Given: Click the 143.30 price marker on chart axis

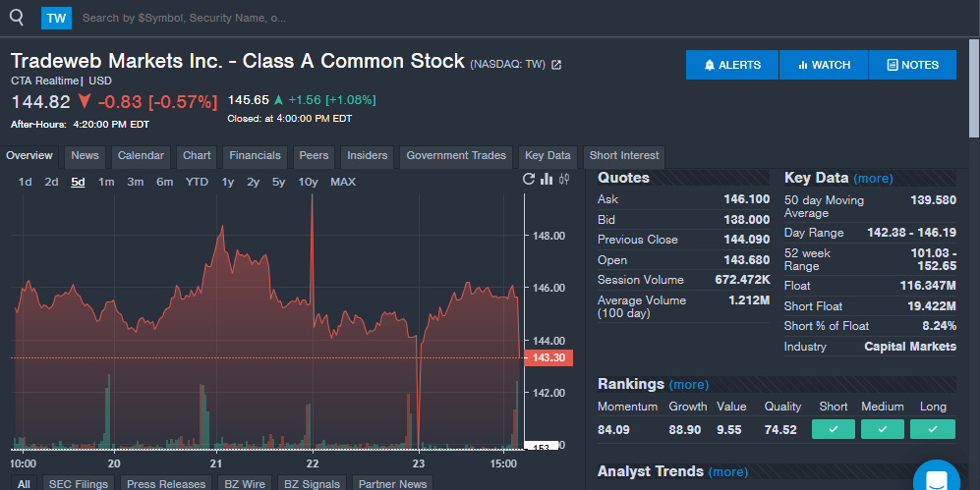Looking at the screenshot, I should [x=548, y=357].
